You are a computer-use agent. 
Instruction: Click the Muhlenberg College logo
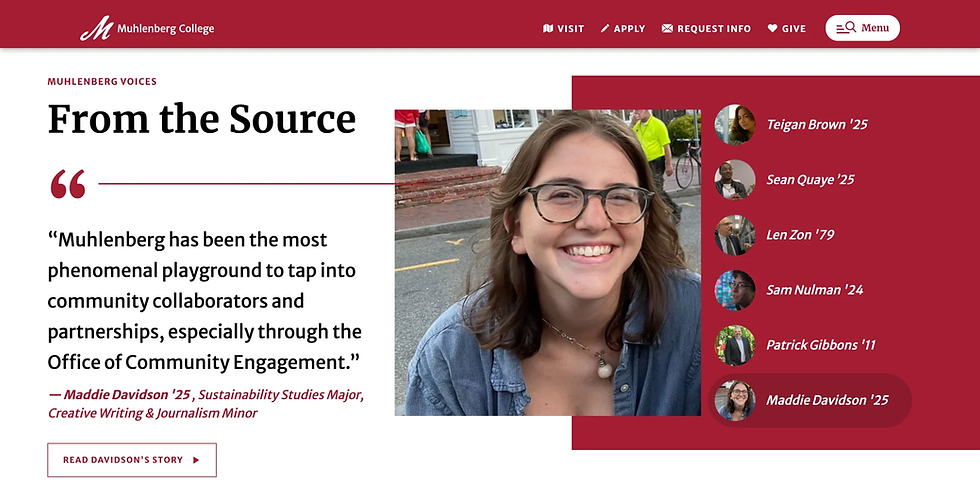147,28
